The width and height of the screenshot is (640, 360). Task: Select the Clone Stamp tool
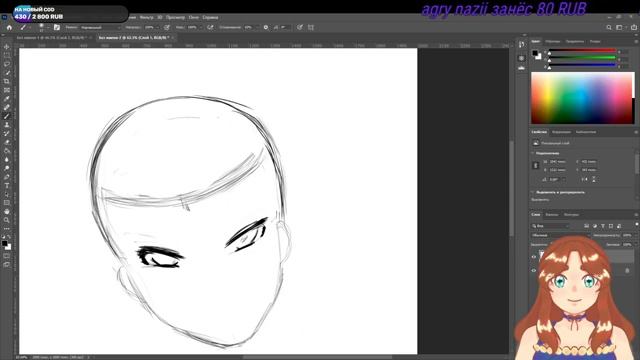pyautogui.click(x=7, y=124)
